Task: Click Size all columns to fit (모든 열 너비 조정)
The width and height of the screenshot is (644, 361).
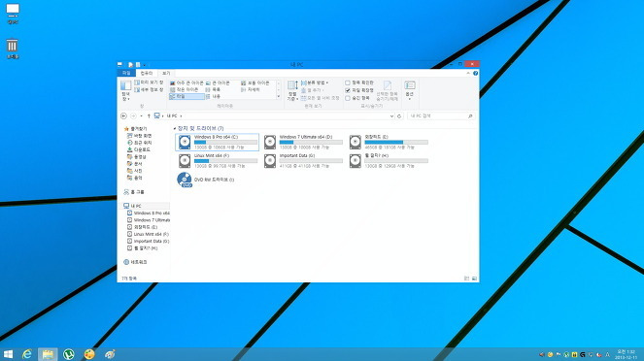Action: click(x=320, y=98)
